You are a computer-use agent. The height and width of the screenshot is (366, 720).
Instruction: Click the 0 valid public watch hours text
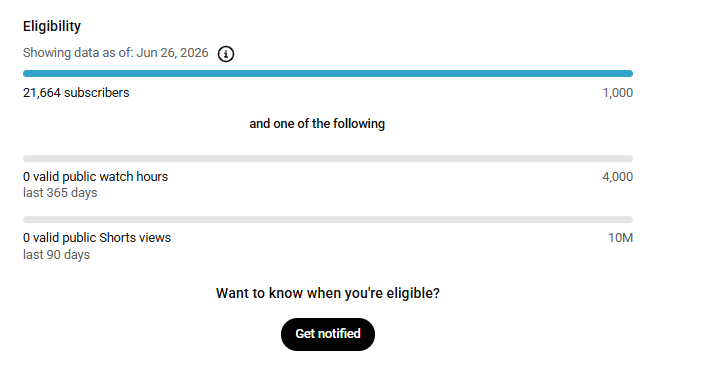(x=96, y=177)
